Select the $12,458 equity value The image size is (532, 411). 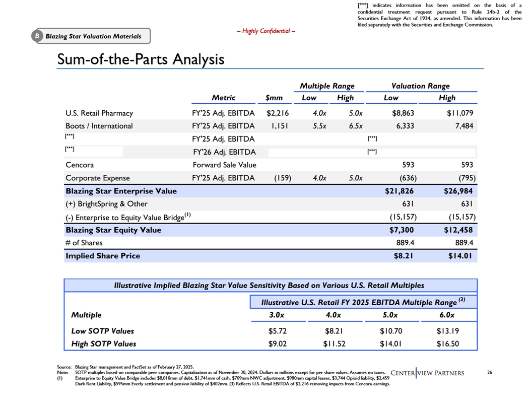[x=458, y=230]
